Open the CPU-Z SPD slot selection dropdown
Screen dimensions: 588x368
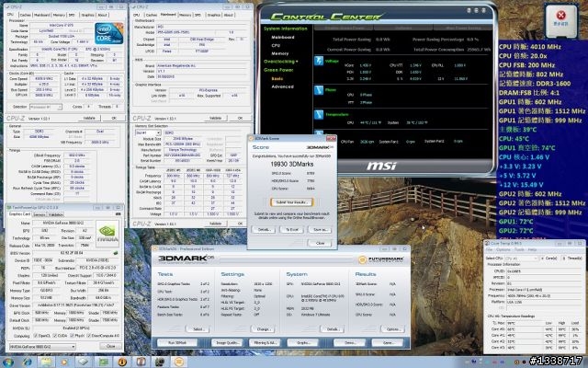148,132
